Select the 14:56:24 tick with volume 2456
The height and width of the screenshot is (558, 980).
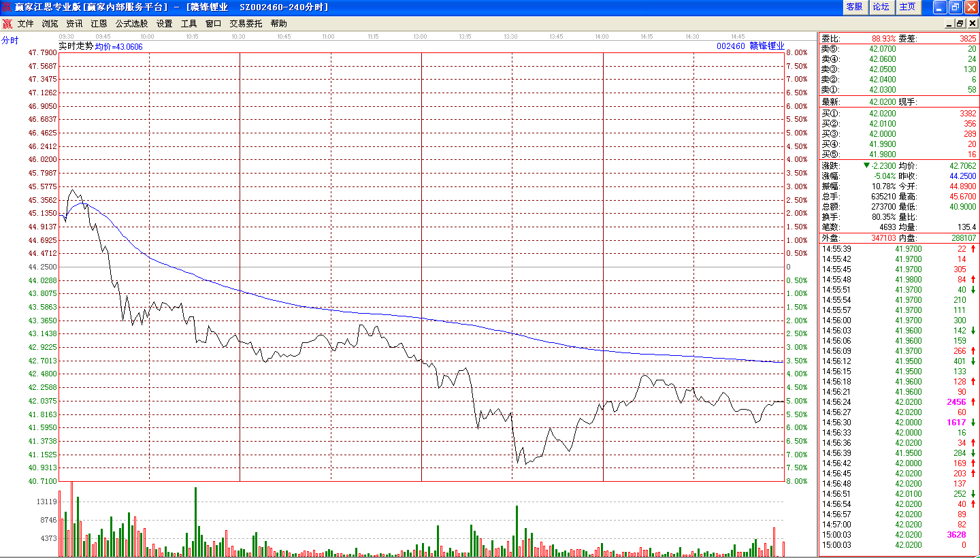898,402
